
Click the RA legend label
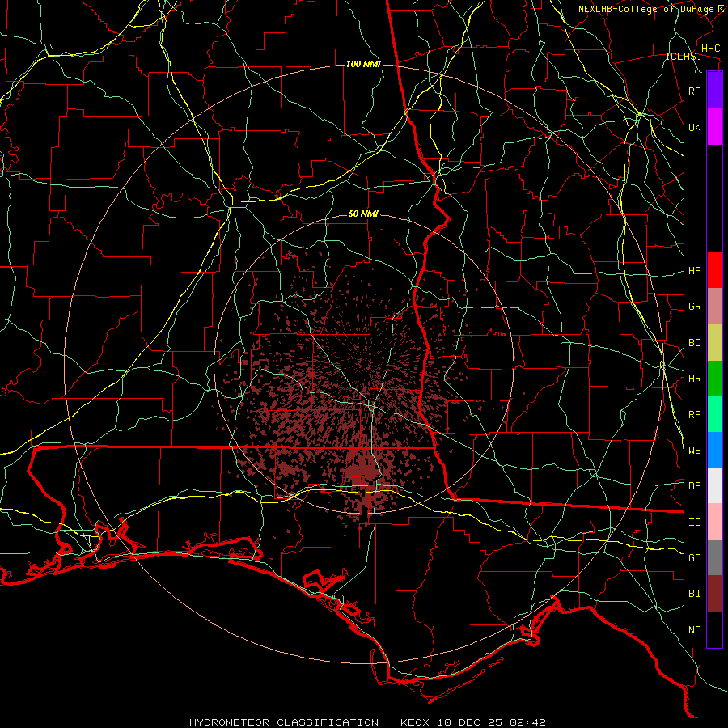pos(694,415)
